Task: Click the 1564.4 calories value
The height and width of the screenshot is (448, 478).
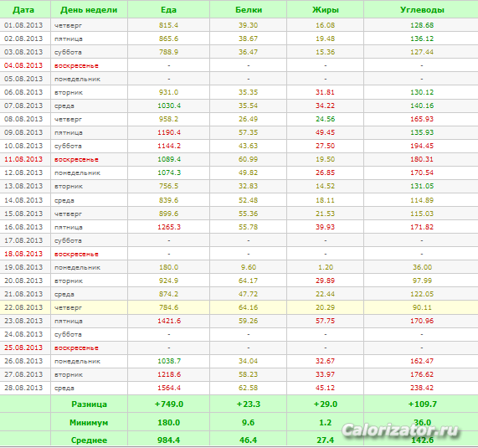Action: (169, 388)
